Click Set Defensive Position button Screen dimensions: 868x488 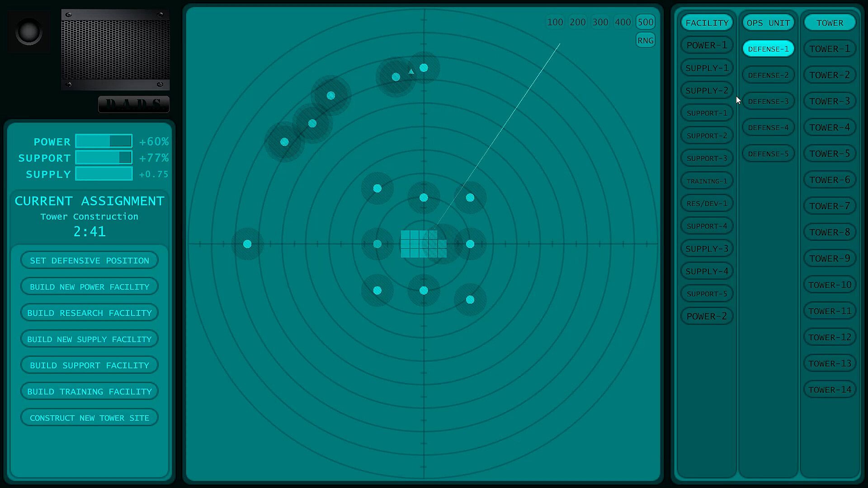pos(90,261)
